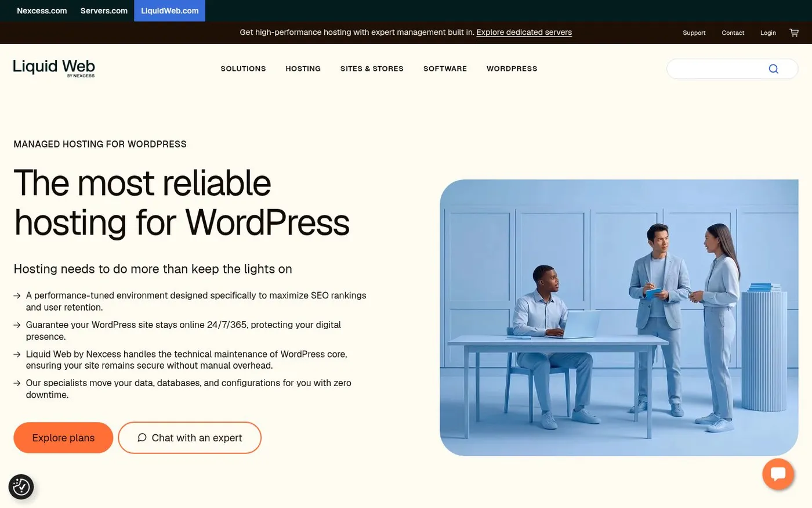Open the live chat bubble widget
The width and height of the screenshot is (812, 508).
click(x=778, y=474)
